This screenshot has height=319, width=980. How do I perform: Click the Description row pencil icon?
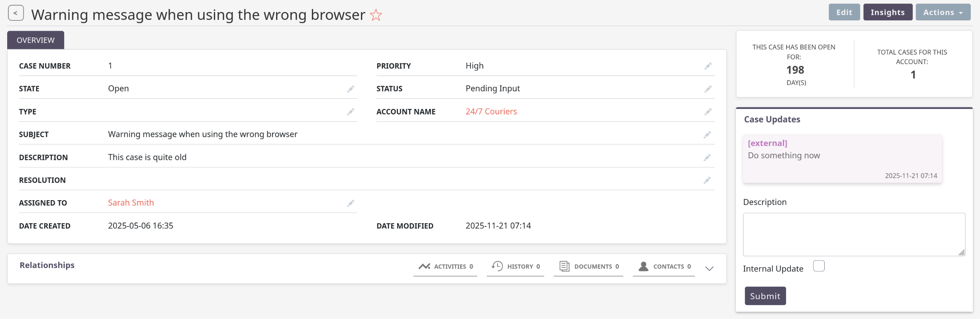click(707, 158)
